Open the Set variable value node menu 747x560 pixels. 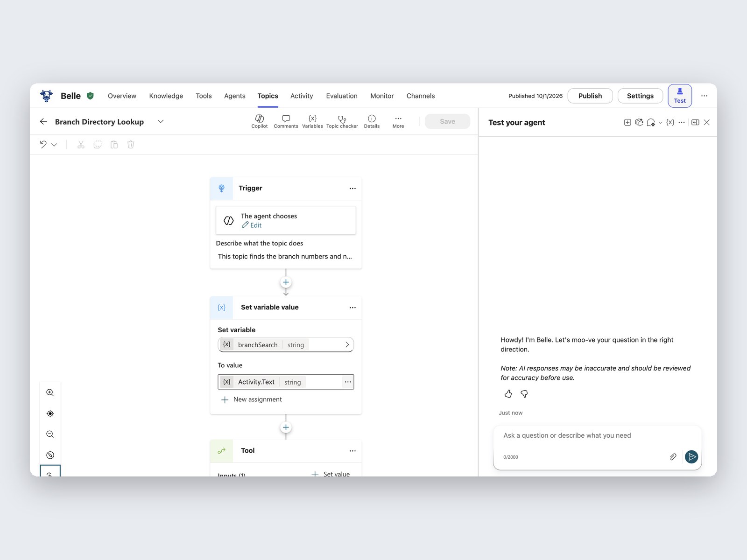point(352,308)
